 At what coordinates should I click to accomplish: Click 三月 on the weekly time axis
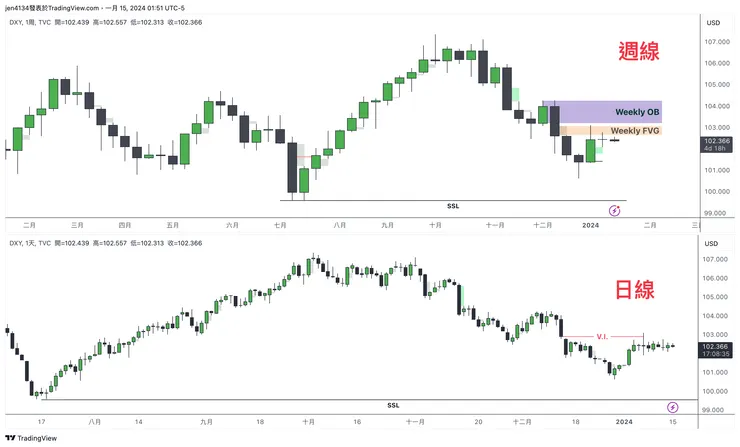pos(77,225)
